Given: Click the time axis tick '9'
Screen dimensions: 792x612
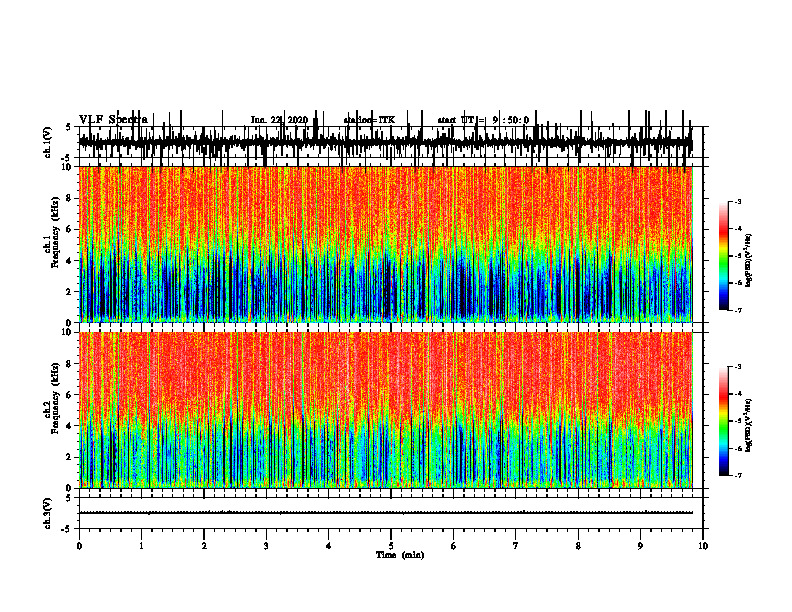Looking at the screenshot, I should [x=640, y=546].
